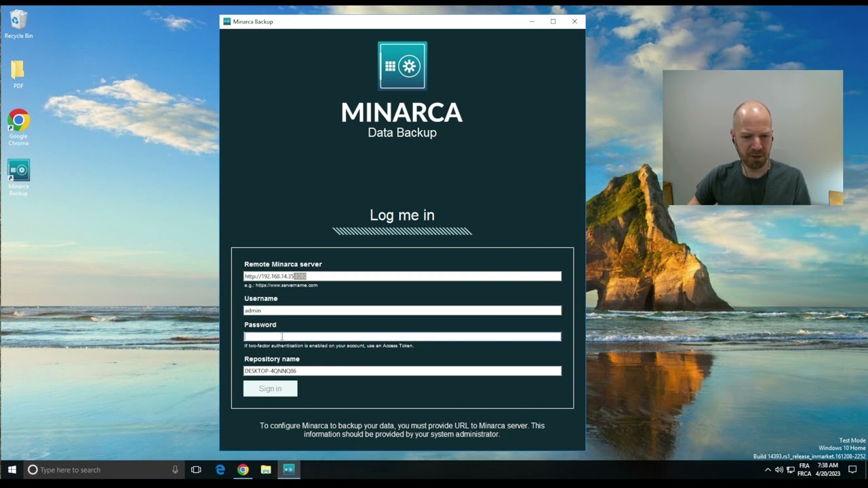Click the webcam video overlay
868x488 pixels.
(753, 138)
